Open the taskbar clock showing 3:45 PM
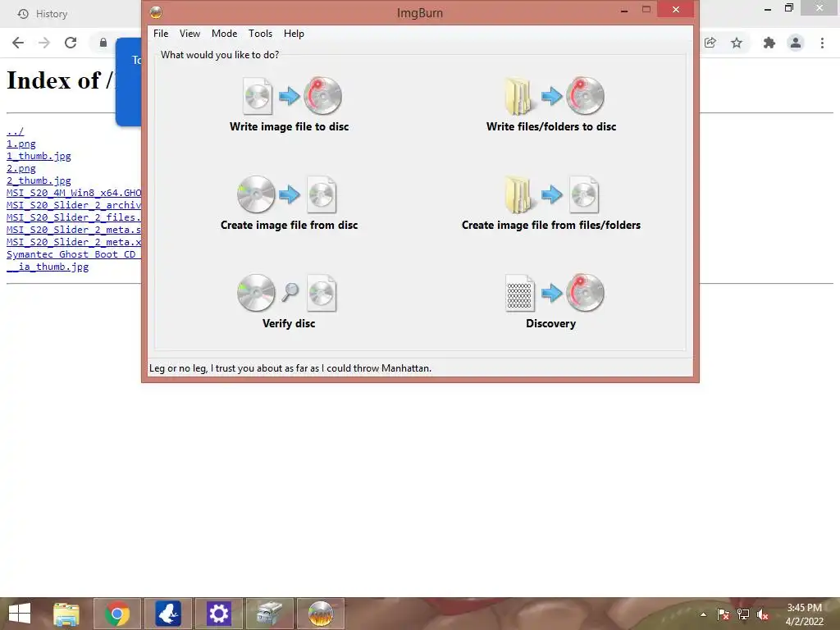The image size is (840, 630). [804, 614]
